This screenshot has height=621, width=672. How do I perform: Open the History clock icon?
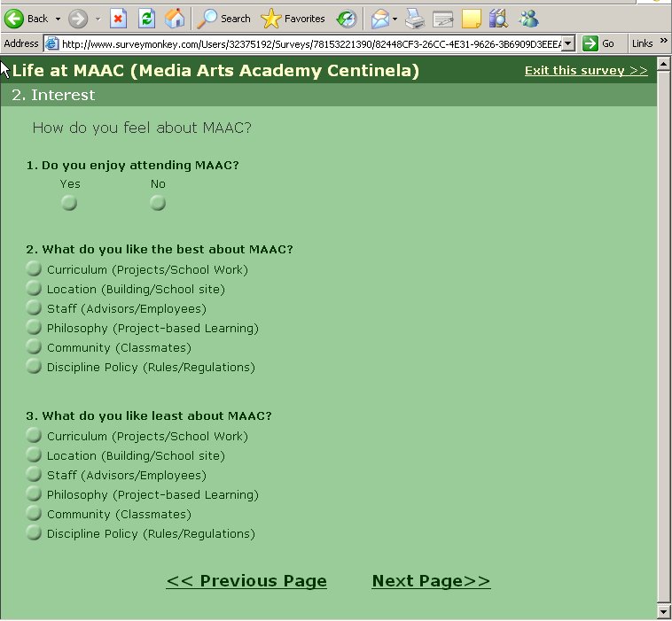pyautogui.click(x=347, y=19)
